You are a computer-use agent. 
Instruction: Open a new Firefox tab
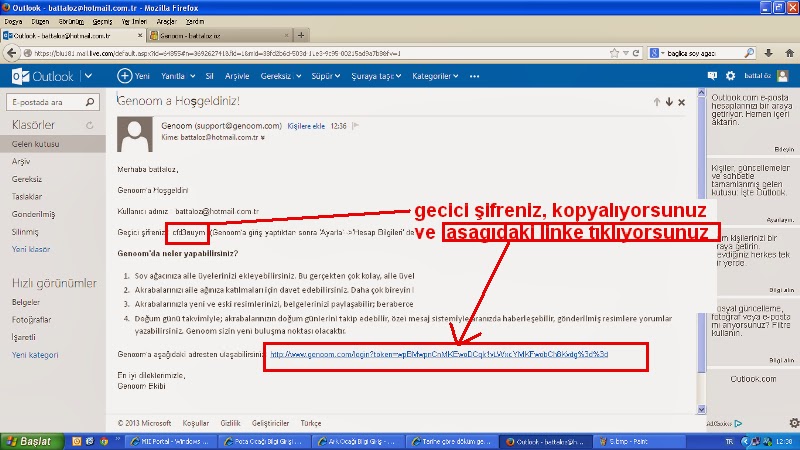[301, 35]
